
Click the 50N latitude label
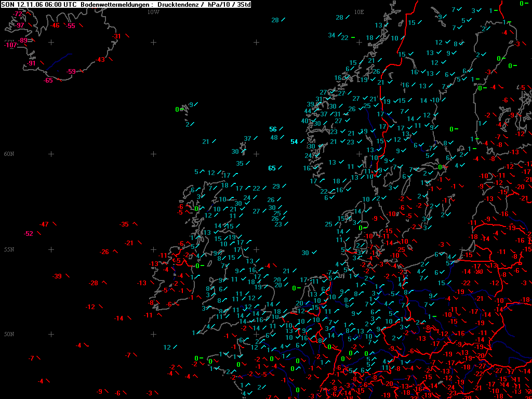point(9,334)
